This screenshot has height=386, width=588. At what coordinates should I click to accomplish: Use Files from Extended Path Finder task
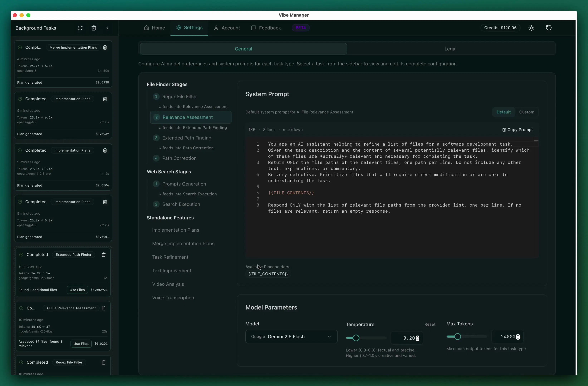(x=77, y=290)
